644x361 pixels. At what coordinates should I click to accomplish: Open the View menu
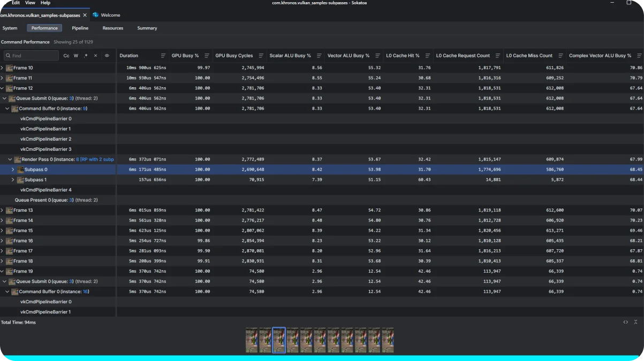(30, 3)
